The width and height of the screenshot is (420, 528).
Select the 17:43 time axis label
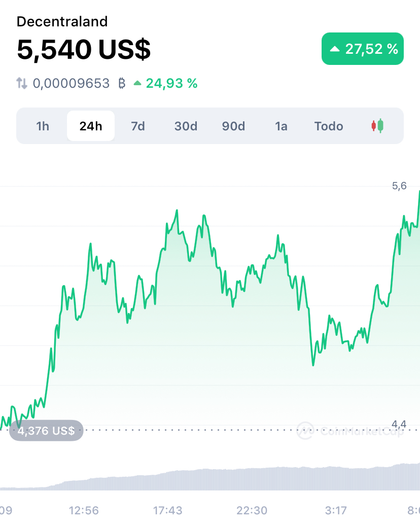tap(168, 510)
